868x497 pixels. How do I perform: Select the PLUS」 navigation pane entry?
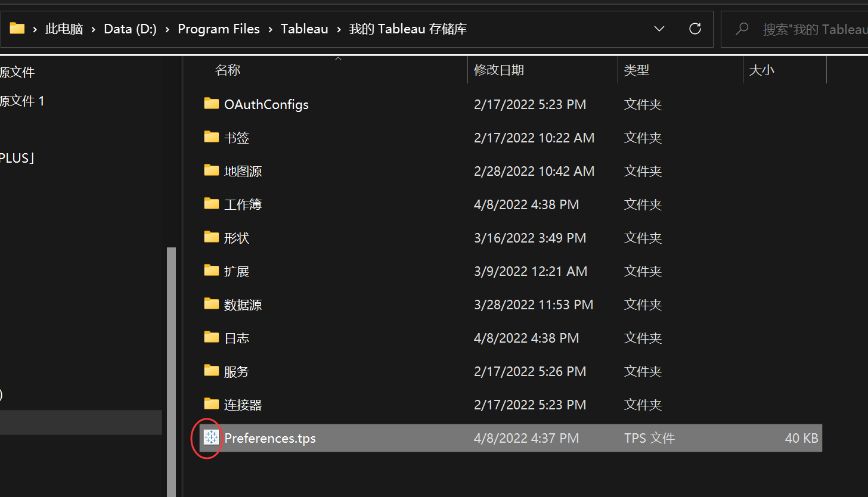pyautogui.click(x=17, y=158)
